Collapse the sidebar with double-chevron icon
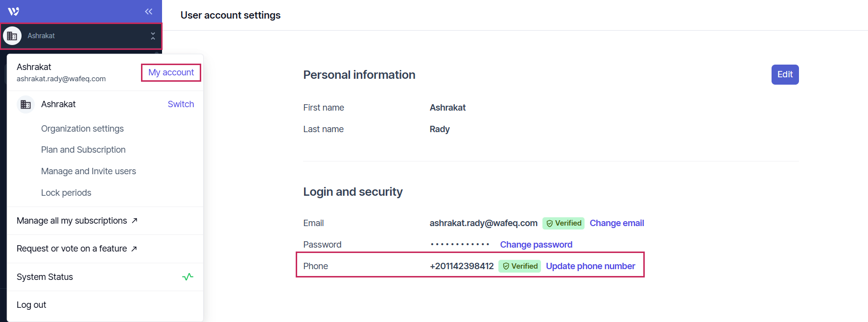Screen dimensions: 868x322 [149, 11]
